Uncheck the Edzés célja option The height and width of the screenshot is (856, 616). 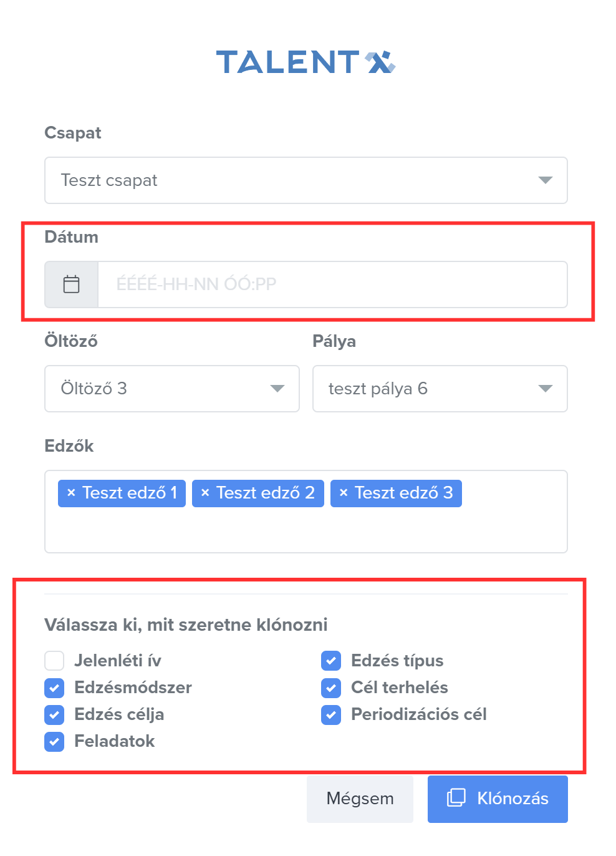pos(55,714)
